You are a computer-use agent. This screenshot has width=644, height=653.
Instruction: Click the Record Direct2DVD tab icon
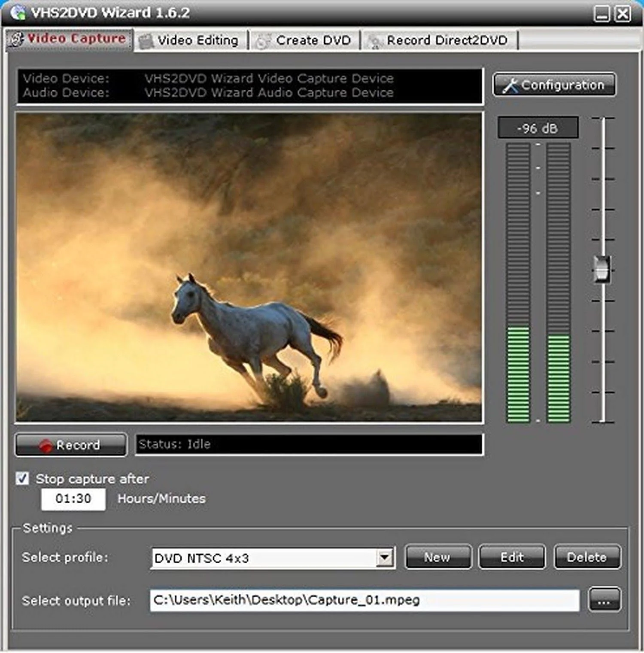point(375,42)
